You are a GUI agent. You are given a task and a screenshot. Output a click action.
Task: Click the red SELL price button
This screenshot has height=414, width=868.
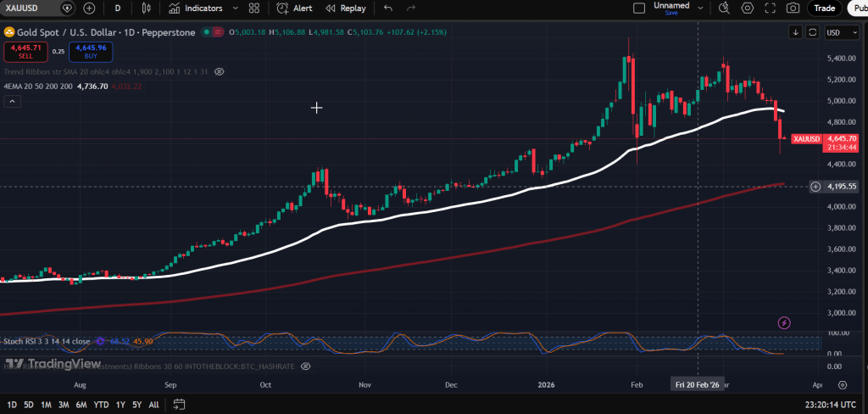[x=24, y=51]
